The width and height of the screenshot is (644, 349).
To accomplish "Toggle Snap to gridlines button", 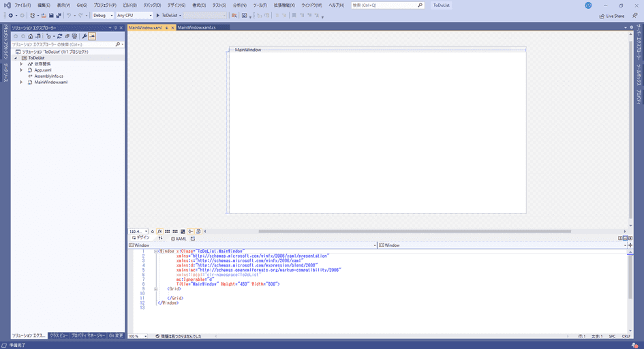I will pos(175,232).
